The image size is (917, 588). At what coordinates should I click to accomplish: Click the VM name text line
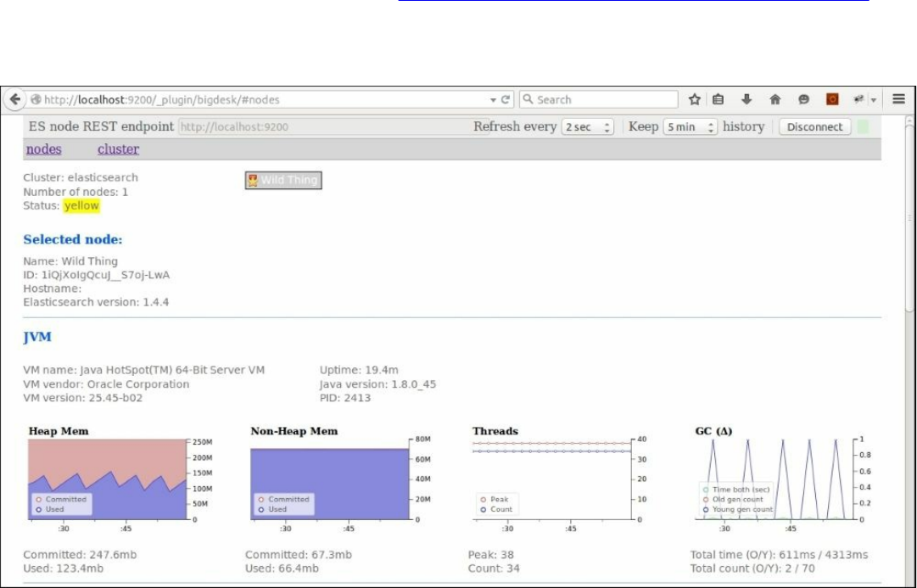tap(144, 370)
